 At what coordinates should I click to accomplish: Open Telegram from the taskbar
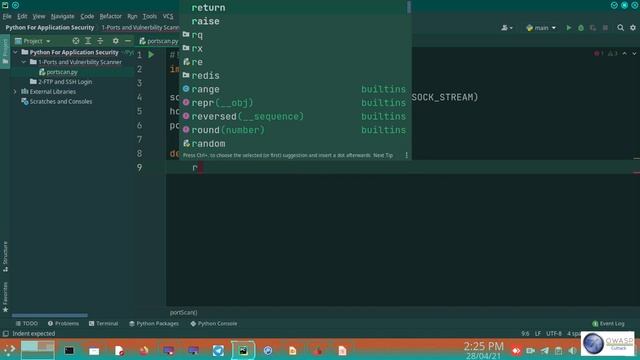point(218,351)
